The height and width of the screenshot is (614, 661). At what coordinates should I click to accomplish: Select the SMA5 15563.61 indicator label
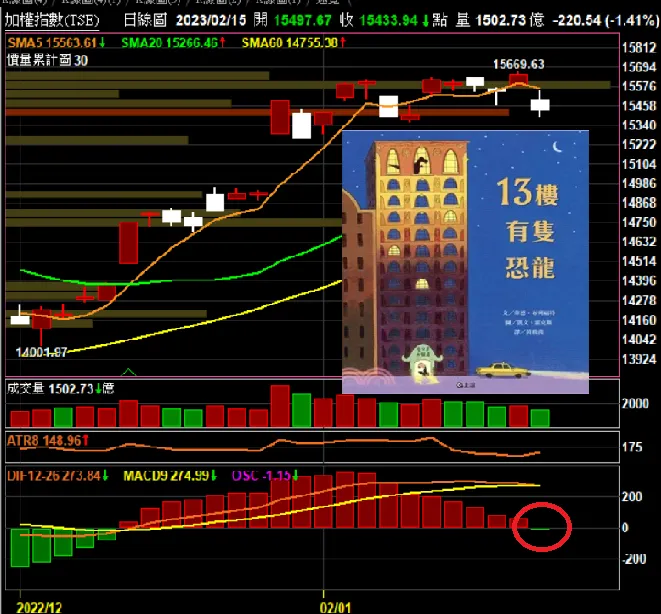coord(56,43)
